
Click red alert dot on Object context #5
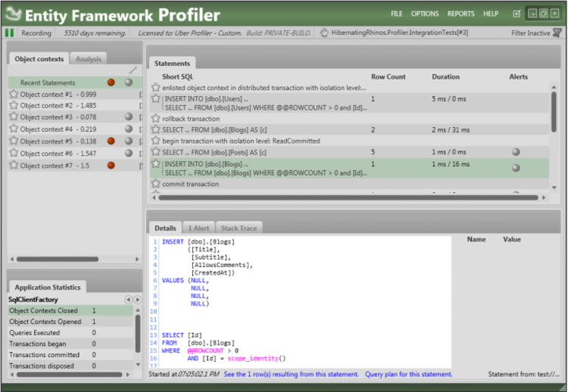click(x=111, y=142)
